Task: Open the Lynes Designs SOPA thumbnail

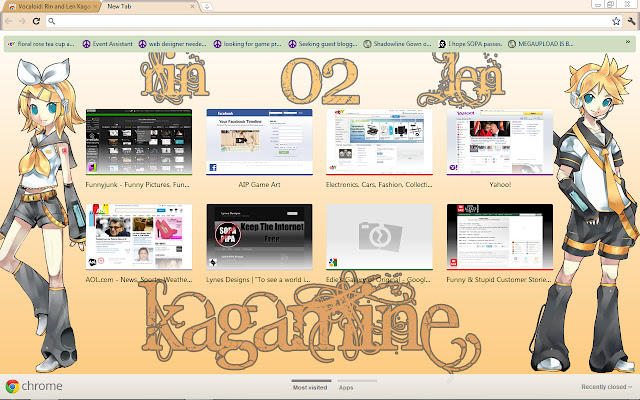Action: [x=260, y=237]
